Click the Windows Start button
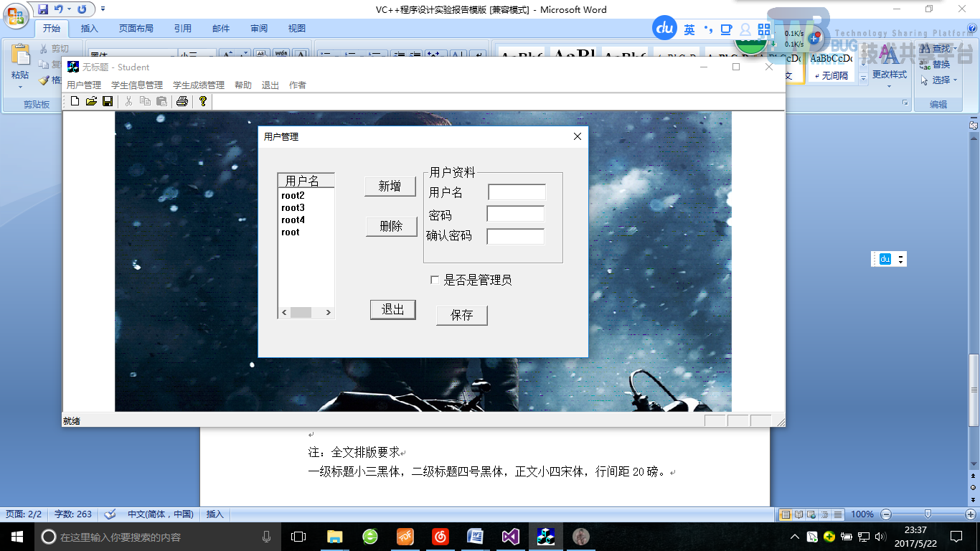Viewport: 980px width, 551px height. click(17, 536)
